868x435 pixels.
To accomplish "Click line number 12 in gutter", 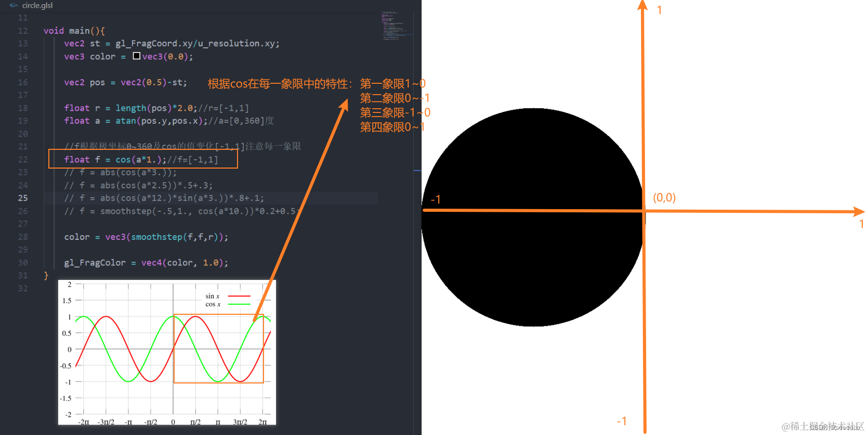I will point(23,31).
